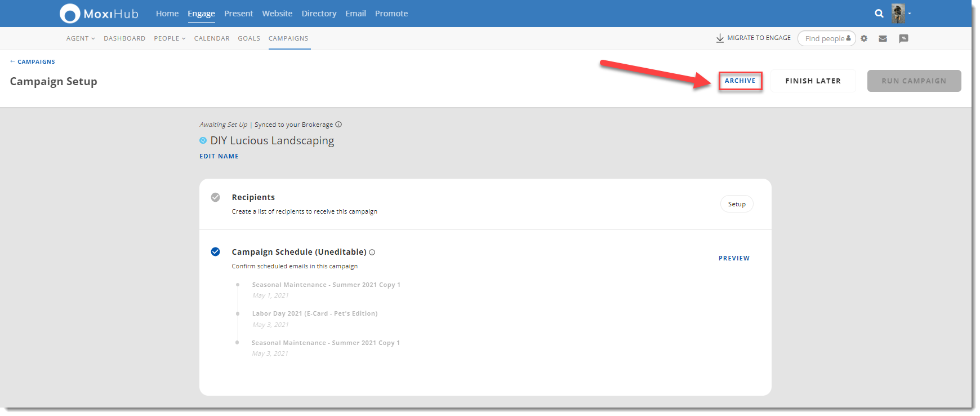This screenshot has width=980, height=416.
Task: Open the profile avatar dropdown
Action: [x=901, y=14]
